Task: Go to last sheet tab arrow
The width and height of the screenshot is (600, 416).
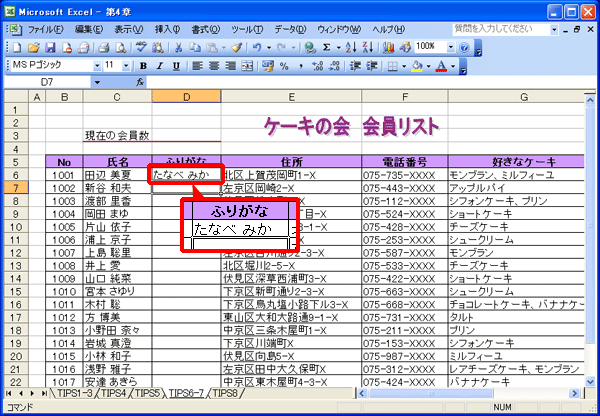Action: (x=44, y=393)
